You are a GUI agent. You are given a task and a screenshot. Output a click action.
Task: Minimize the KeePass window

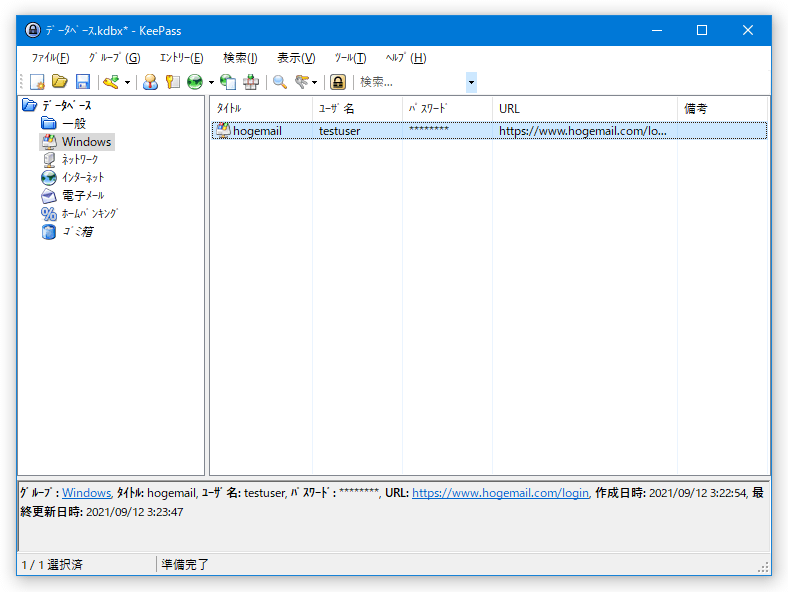click(x=657, y=30)
